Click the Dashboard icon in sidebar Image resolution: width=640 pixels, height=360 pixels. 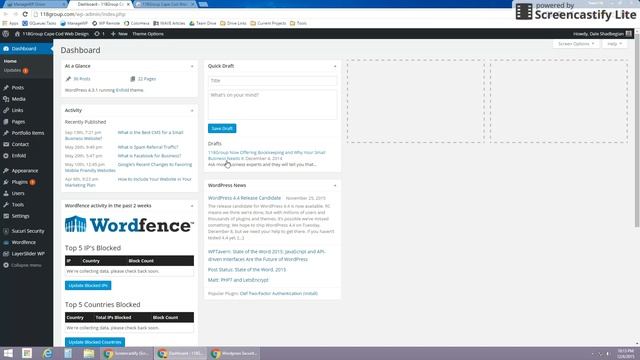(x=6, y=49)
